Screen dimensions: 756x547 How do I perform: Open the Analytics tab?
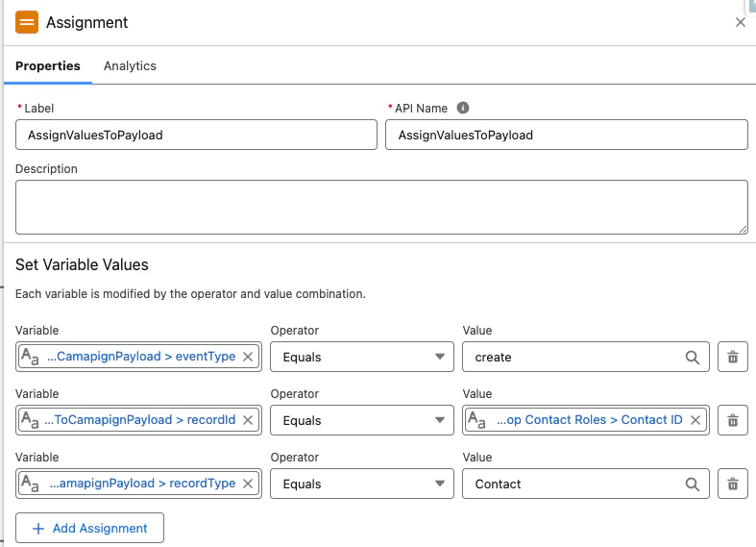130,66
